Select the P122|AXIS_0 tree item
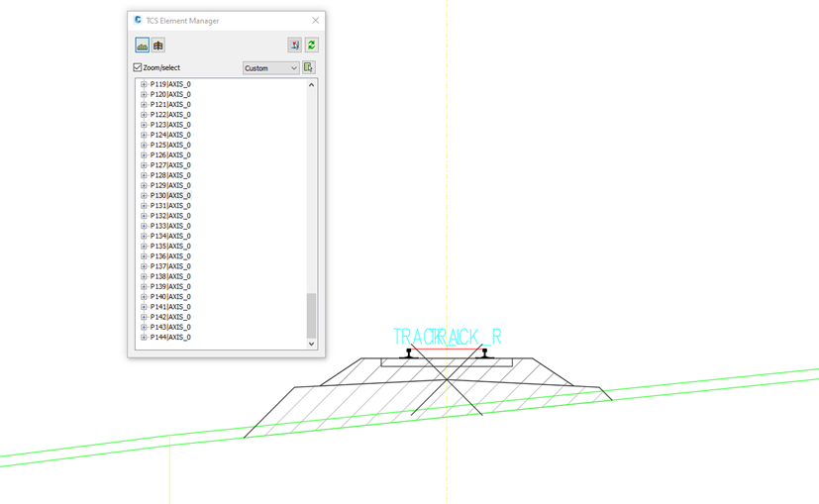This screenshot has width=819, height=504. 170,115
